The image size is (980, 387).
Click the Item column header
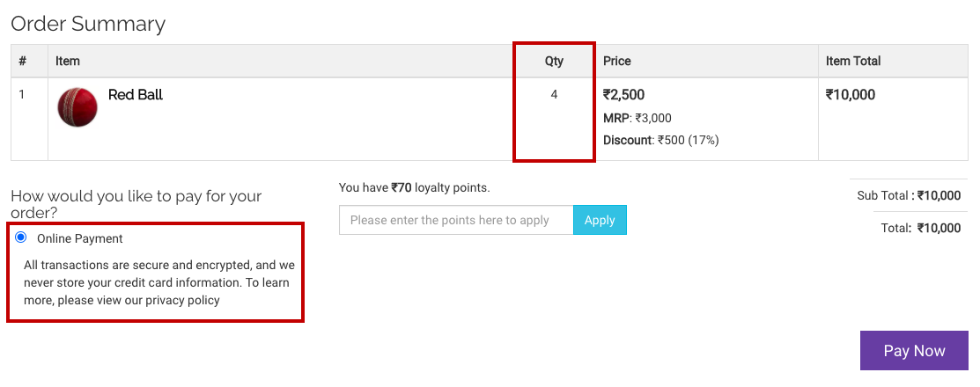pyautogui.click(x=68, y=62)
